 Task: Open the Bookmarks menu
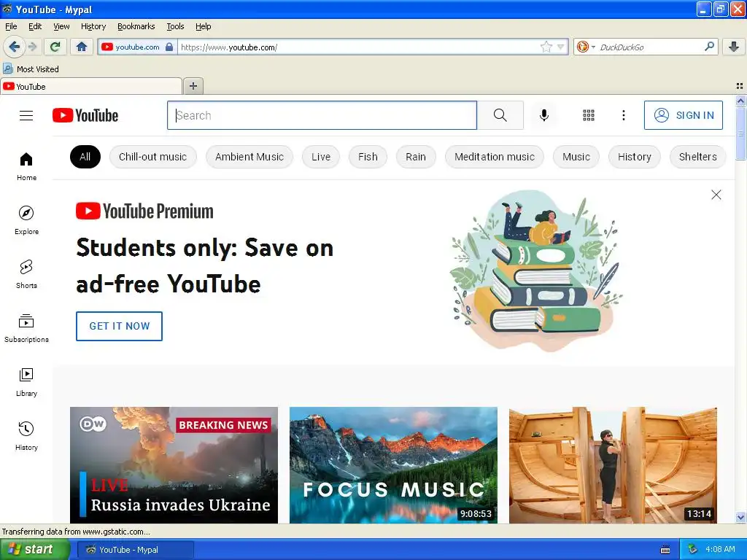(x=136, y=26)
